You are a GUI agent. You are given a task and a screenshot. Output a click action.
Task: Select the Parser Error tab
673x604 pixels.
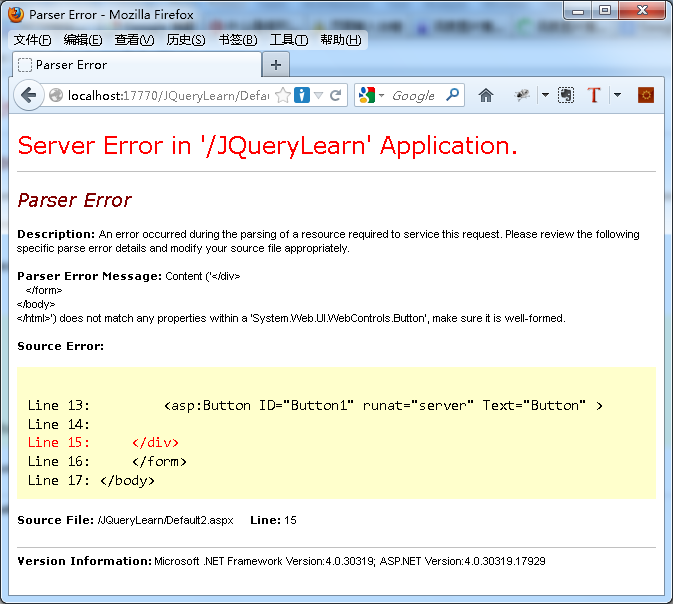(135, 65)
